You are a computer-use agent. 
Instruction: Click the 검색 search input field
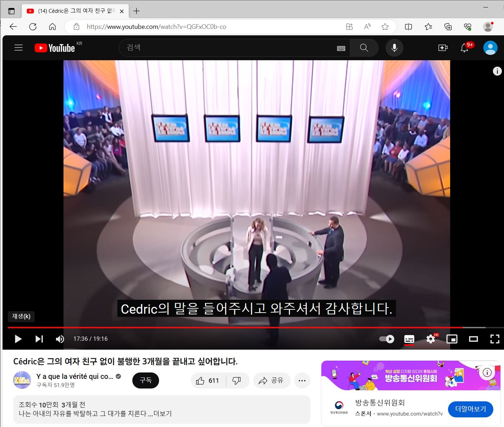(x=228, y=48)
